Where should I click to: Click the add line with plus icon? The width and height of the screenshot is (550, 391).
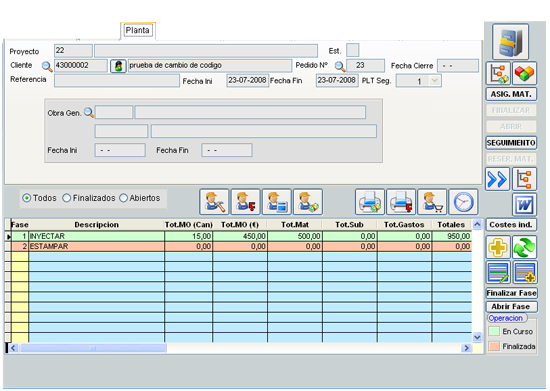click(x=524, y=272)
